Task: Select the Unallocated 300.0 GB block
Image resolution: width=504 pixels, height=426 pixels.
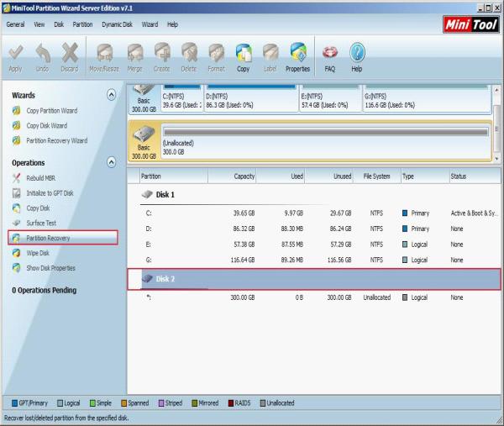Action: (326, 141)
